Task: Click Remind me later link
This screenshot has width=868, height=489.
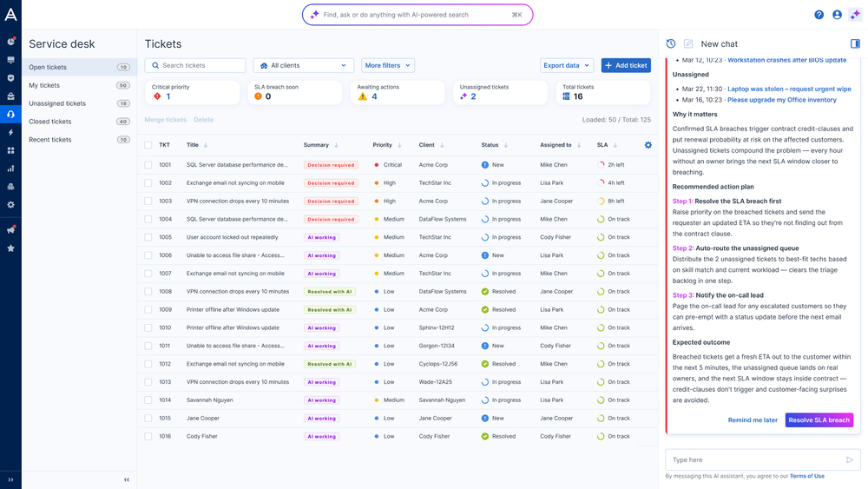Action: pos(753,420)
